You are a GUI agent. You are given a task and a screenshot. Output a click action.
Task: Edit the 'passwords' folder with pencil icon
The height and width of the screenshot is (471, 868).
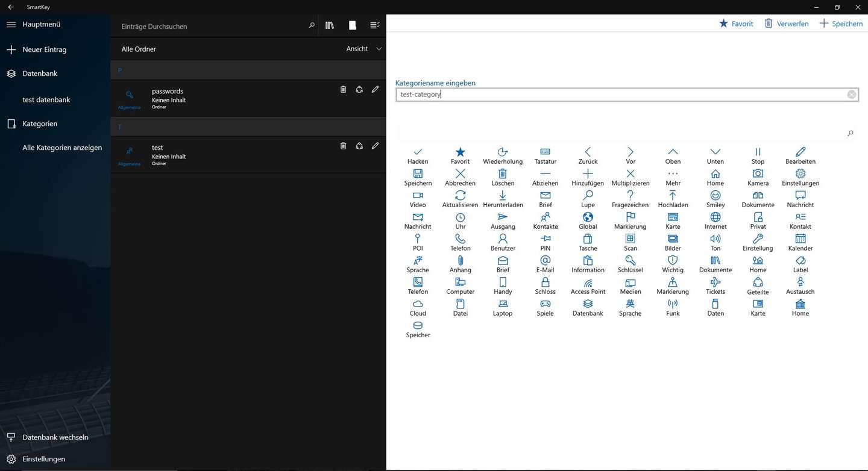(375, 89)
